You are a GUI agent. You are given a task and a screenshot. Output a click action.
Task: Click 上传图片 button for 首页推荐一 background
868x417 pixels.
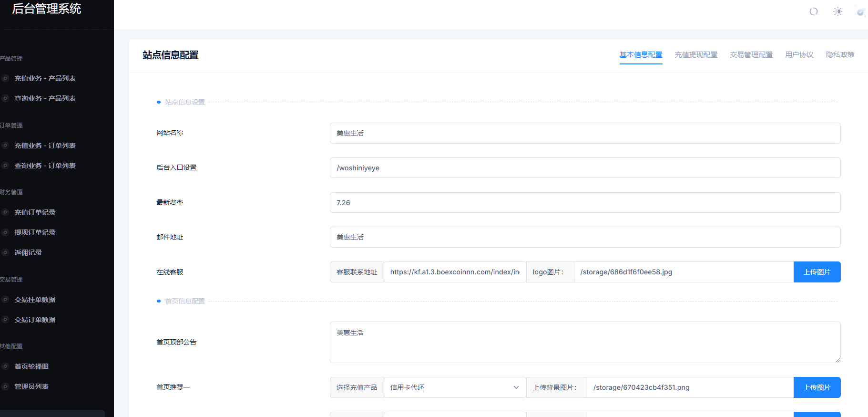click(817, 387)
